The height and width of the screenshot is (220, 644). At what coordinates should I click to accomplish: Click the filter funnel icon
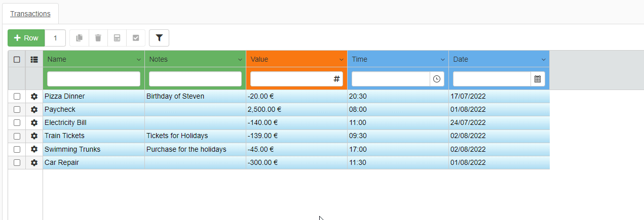click(x=159, y=38)
